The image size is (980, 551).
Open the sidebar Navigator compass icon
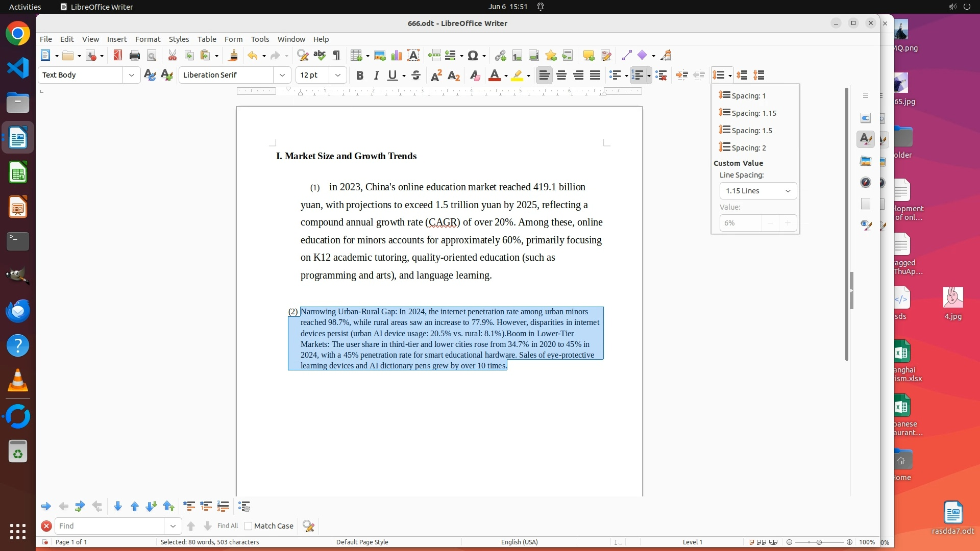pyautogui.click(x=865, y=183)
